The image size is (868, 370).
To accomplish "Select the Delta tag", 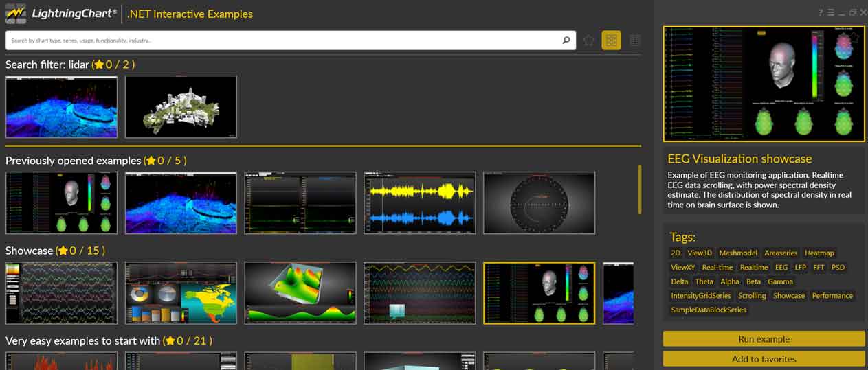I will tap(680, 281).
